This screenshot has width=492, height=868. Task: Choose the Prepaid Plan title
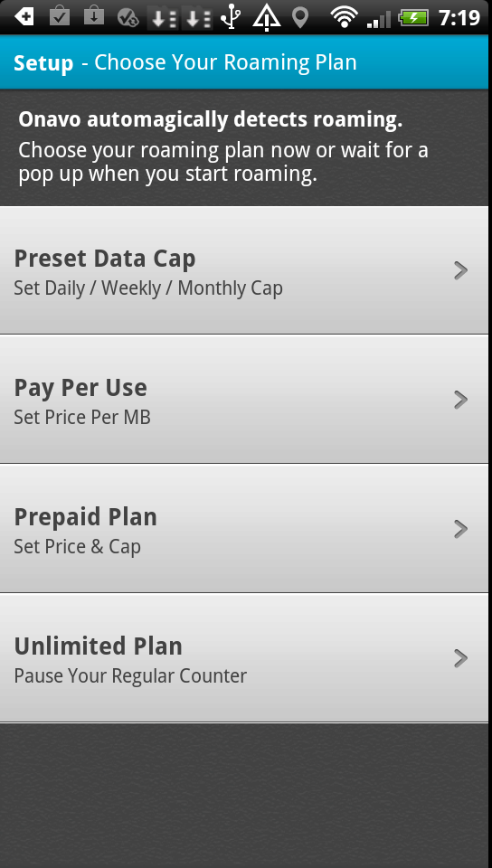pyautogui.click(x=85, y=517)
